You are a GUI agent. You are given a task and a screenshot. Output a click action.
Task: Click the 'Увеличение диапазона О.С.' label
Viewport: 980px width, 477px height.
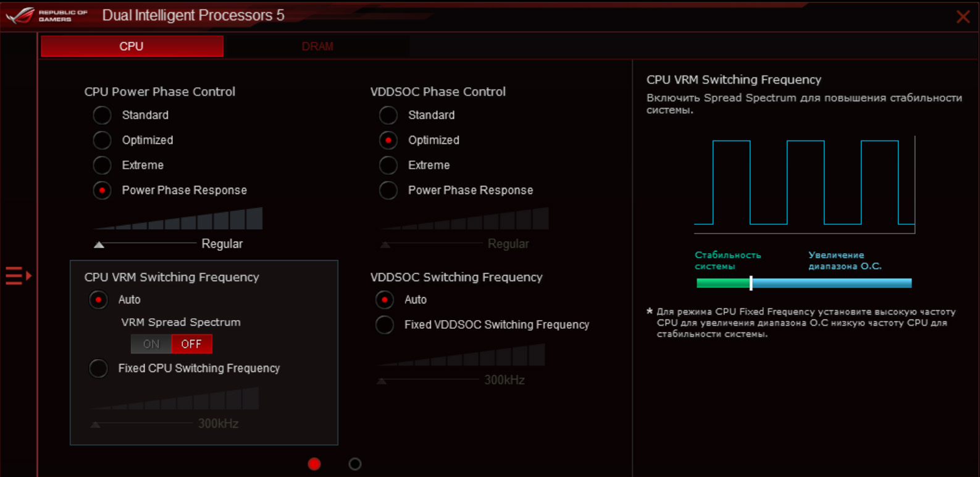pos(845,261)
